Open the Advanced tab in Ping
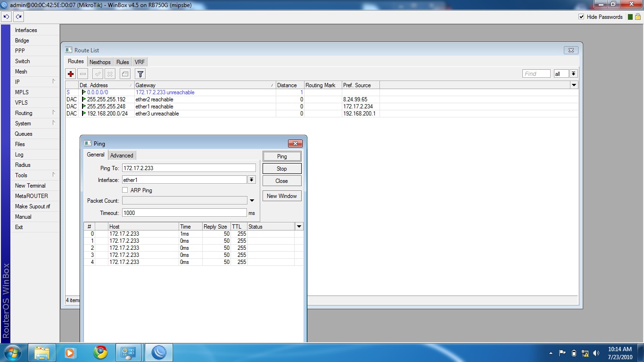The image size is (644, 362). (x=122, y=156)
